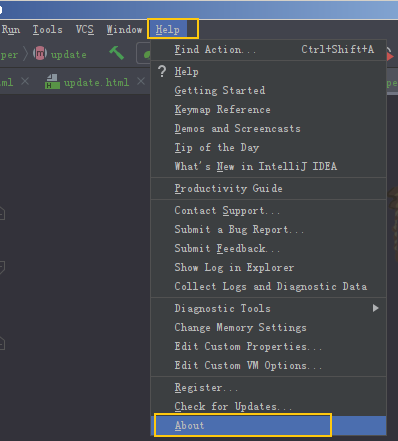This screenshot has height=441, width=398.
Task: Open Edit Custom VM Options
Action: tap(269, 366)
